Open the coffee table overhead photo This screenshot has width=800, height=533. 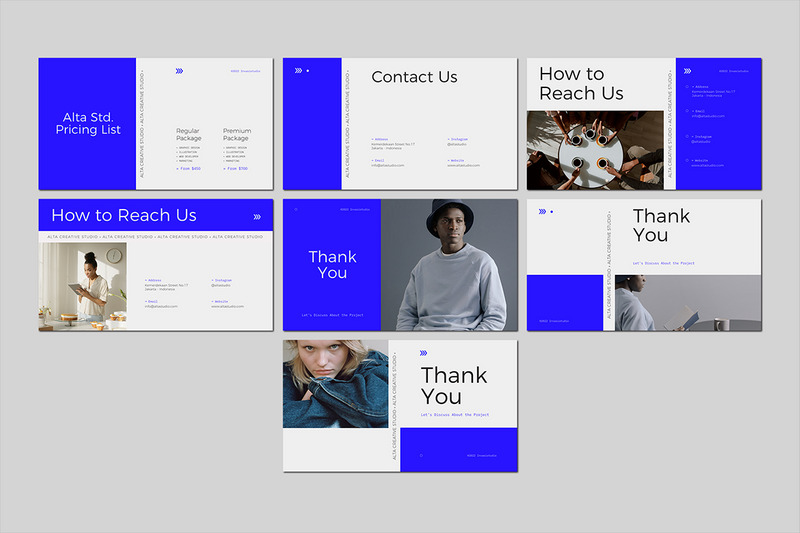coord(595,150)
